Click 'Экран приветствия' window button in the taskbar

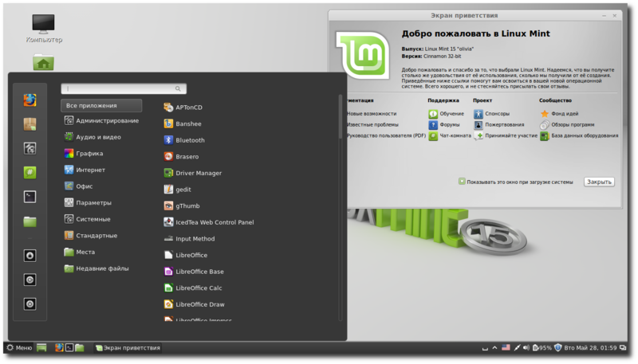click(x=128, y=348)
